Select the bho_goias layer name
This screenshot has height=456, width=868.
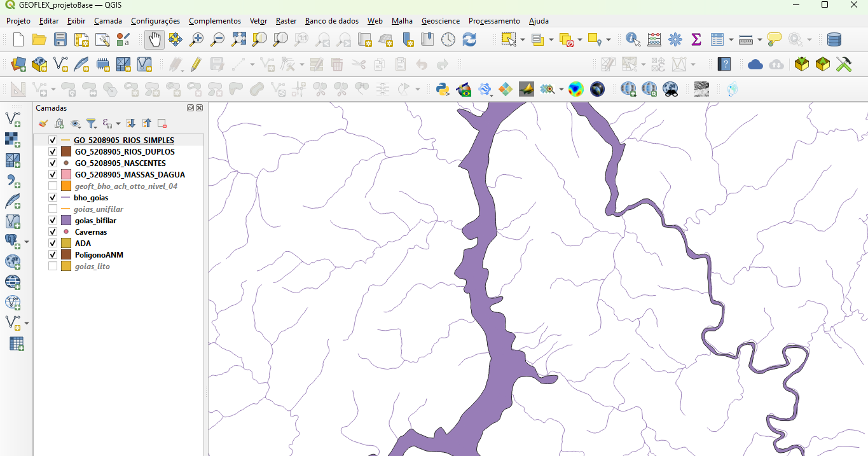(x=91, y=198)
